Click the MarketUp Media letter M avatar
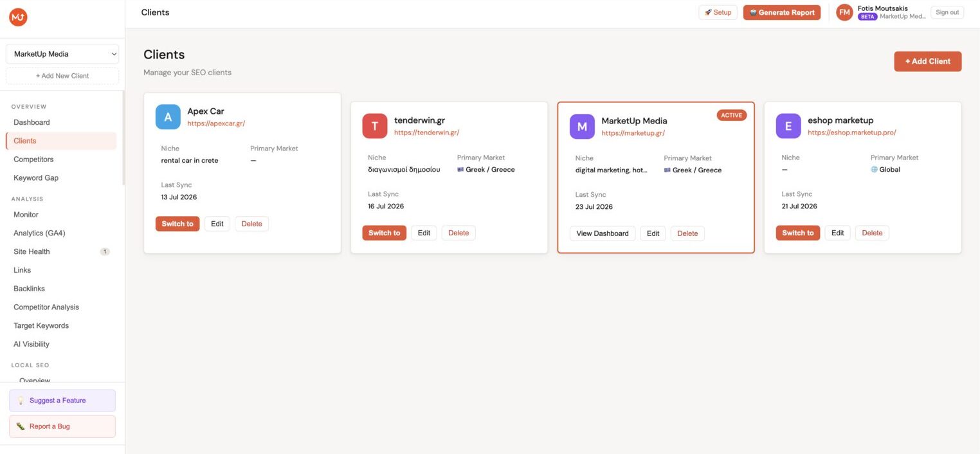This screenshot has height=454, width=980. 582,127
